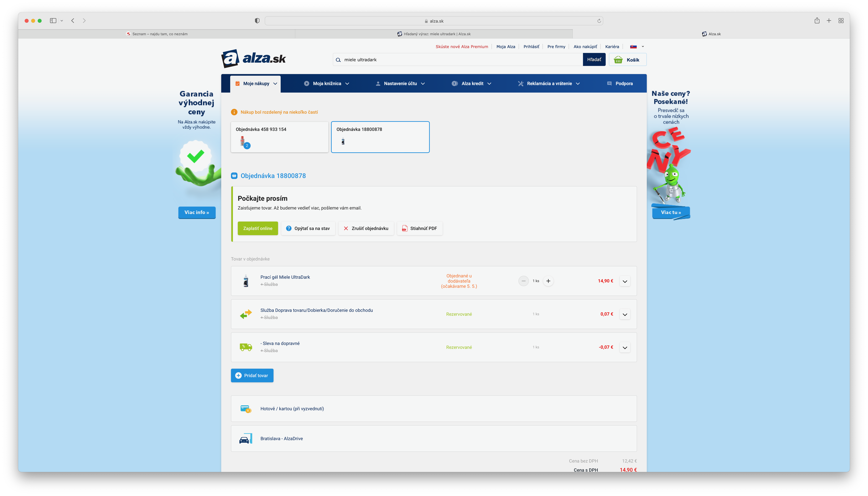Toggle Safari's sidebar icon
868x496 pixels.
pos(53,21)
